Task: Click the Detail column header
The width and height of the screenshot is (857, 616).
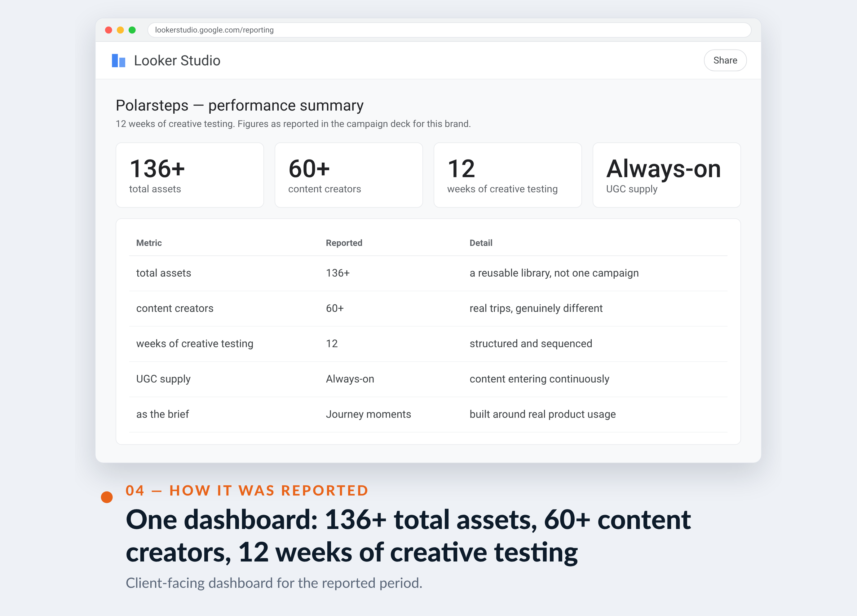Action: coord(481,243)
